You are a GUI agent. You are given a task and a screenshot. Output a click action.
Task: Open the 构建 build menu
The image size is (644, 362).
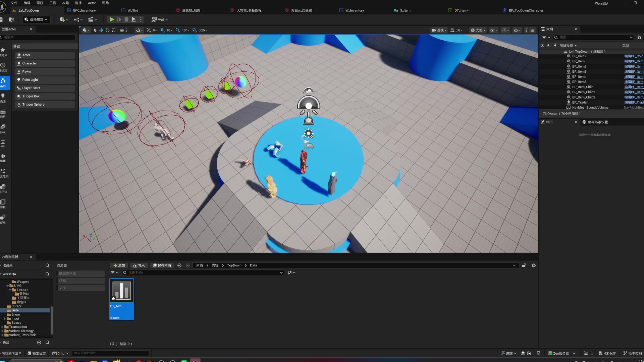pyautogui.click(x=65, y=3)
